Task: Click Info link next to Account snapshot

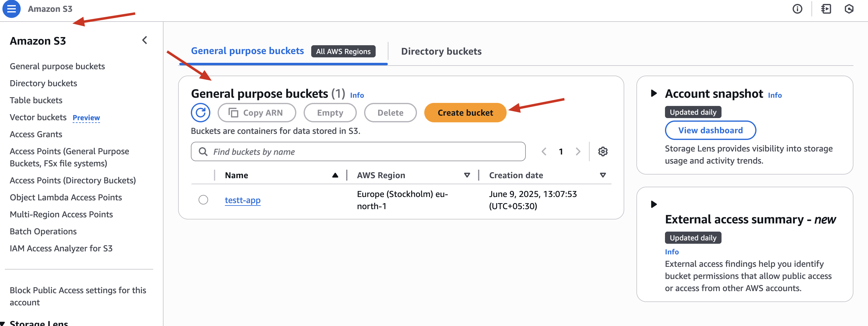Action: click(775, 95)
